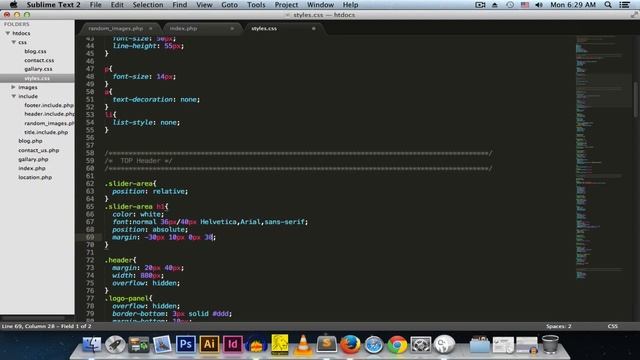The image size is (640, 360).
Task: Open the Edit menu
Action: [117, 5]
